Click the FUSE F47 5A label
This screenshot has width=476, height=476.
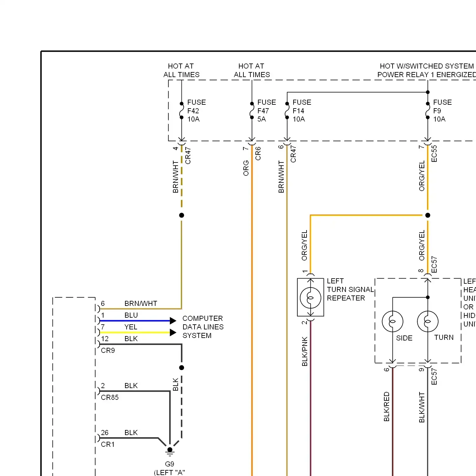pos(267,111)
